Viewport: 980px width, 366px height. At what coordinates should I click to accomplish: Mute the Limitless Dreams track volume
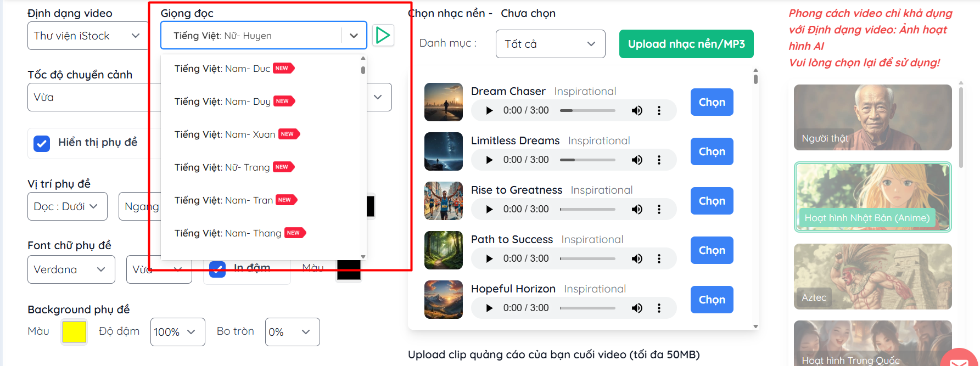tap(637, 160)
